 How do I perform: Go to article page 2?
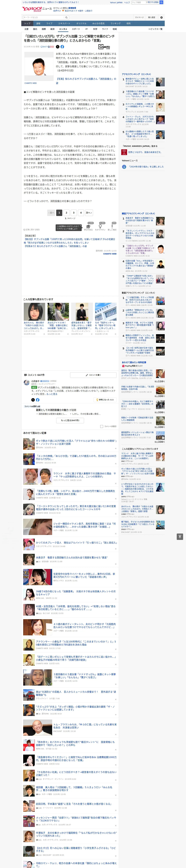coord(66,213)
